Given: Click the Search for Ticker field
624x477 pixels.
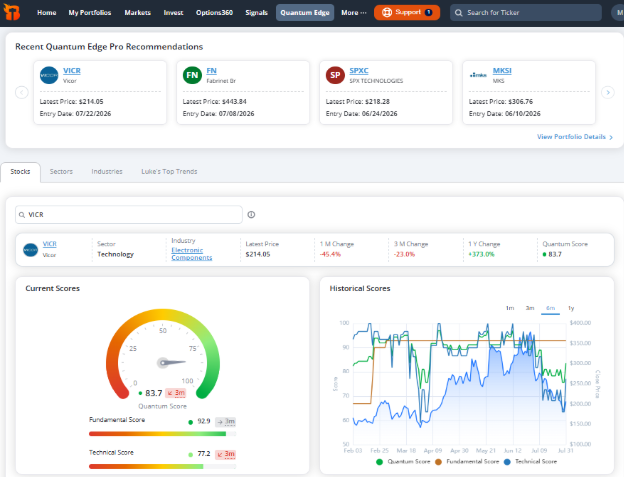Looking at the screenshot, I should point(526,13).
